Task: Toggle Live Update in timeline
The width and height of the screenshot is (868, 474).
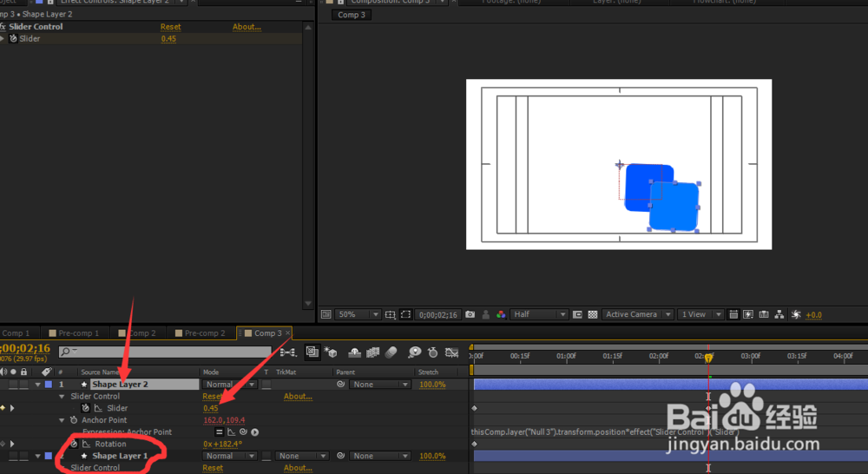Action: pos(312,352)
